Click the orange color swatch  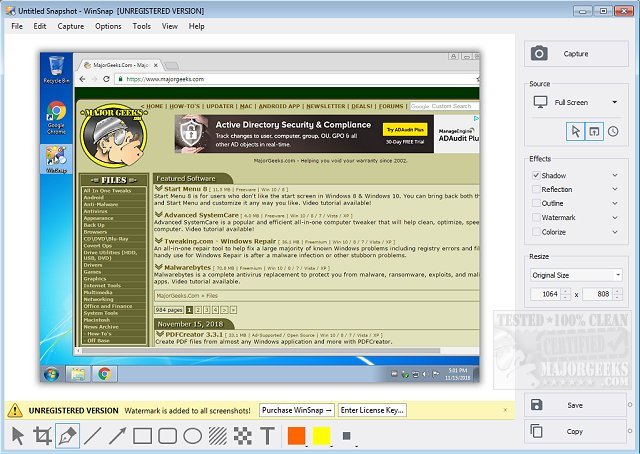coord(296,436)
